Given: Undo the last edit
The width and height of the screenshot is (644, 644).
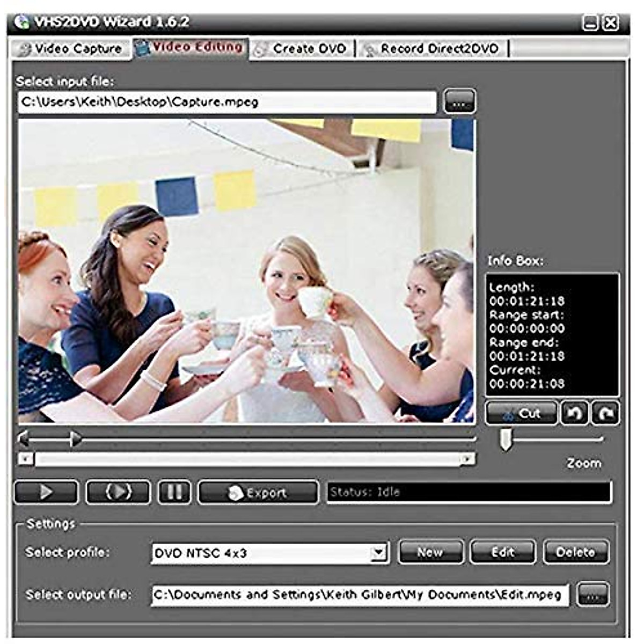Looking at the screenshot, I should click(574, 412).
